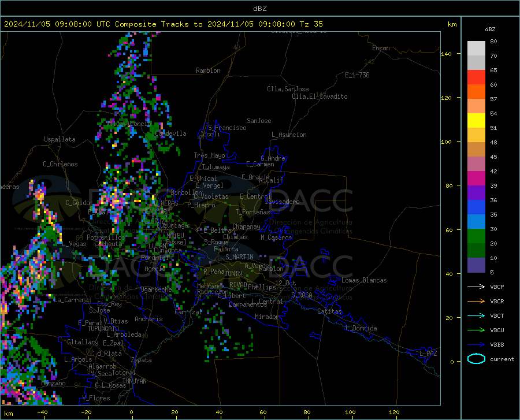Click the 'S_Francisco' map label
Image resolution: width=520 pixels, height=420 pixels.
click(227, 128)
